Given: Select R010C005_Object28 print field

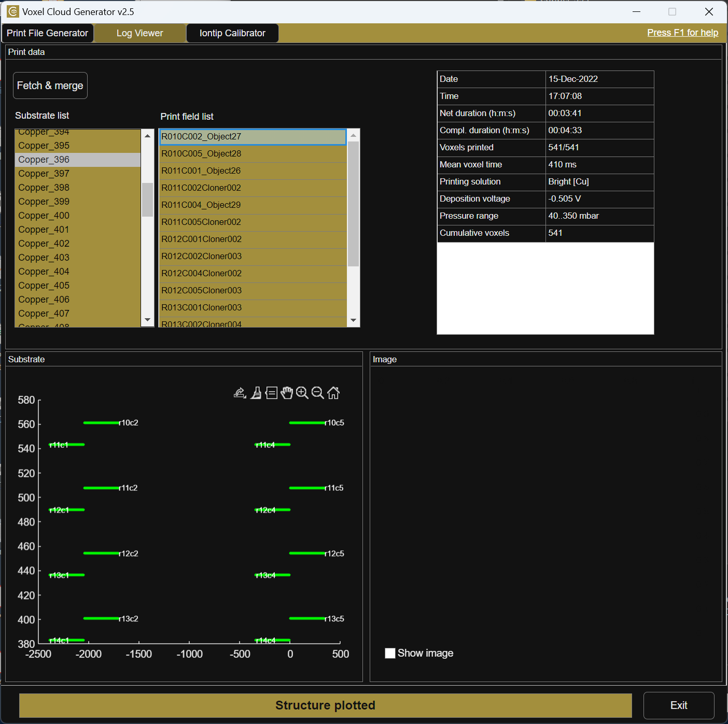Looking at the screenshot, I should pyautogui.click(x=253, y=154).
